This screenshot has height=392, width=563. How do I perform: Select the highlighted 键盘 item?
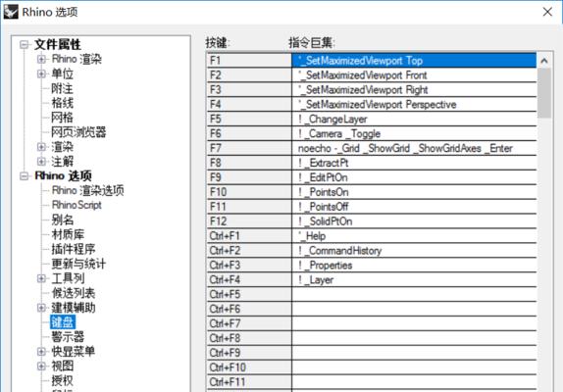pos(63,322)
